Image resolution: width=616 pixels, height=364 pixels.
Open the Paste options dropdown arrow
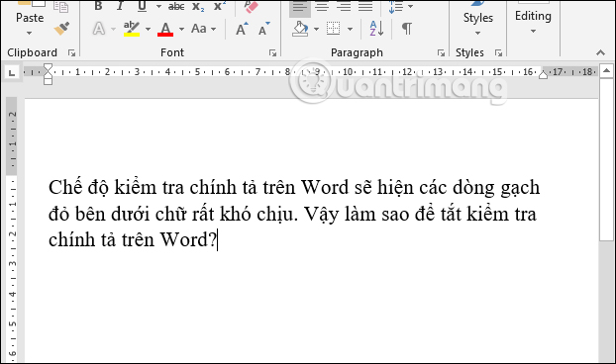point(30,33)
